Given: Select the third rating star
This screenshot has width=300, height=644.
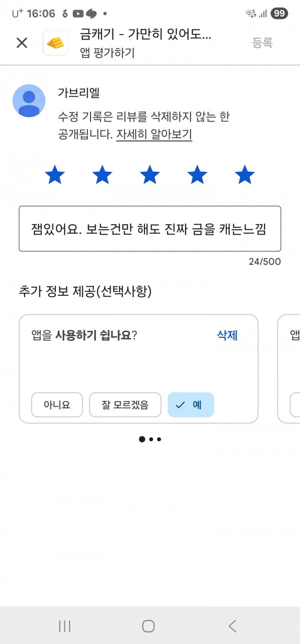Looking at the screenshot, I should (x=150, y=175).
